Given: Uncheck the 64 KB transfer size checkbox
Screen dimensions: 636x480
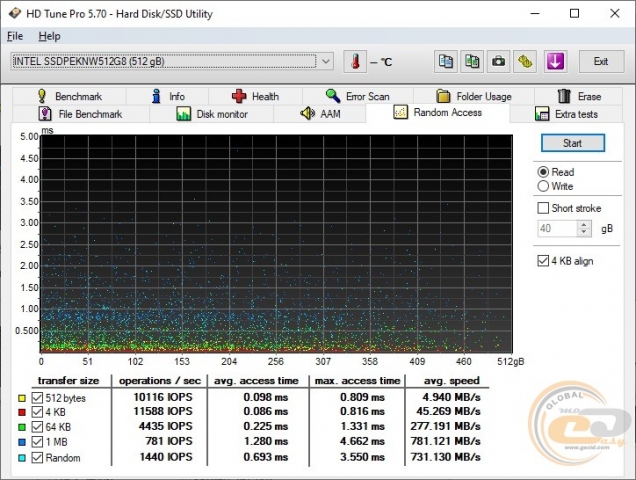Looking at the screenshot, I should point(37,427).
